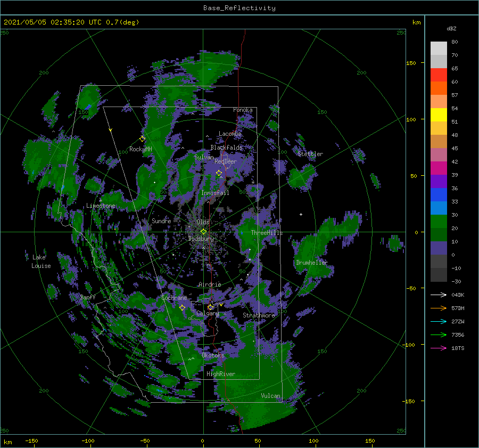
Task: Pick the bright yellow 54-51 dBZ swatch
Action: click(439, 115)
